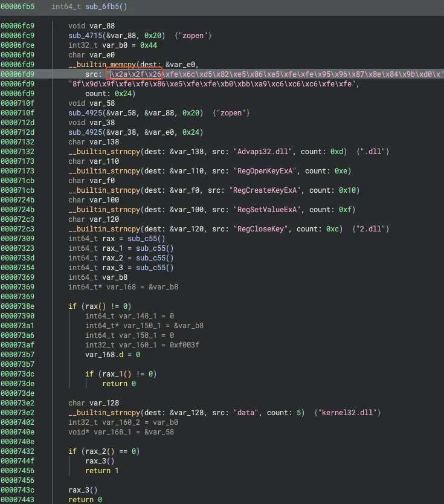Select the "RegSetValueExA" string
Screen dimensions: 444x504
pos(267,210)
